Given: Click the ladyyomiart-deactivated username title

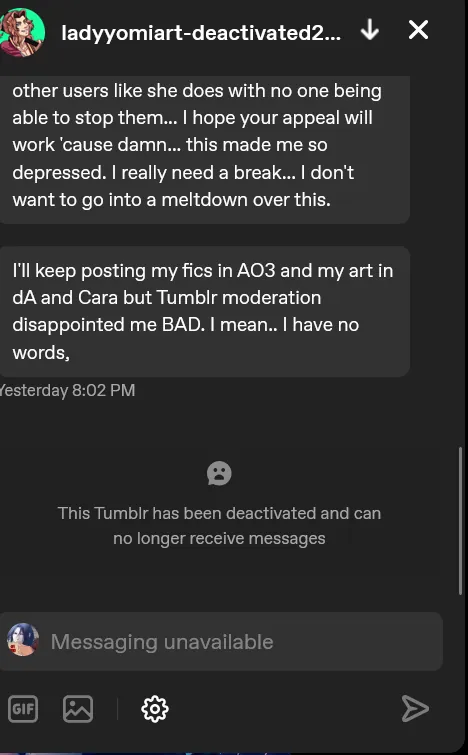Looking at the screenshot, I should coord(201,33).
